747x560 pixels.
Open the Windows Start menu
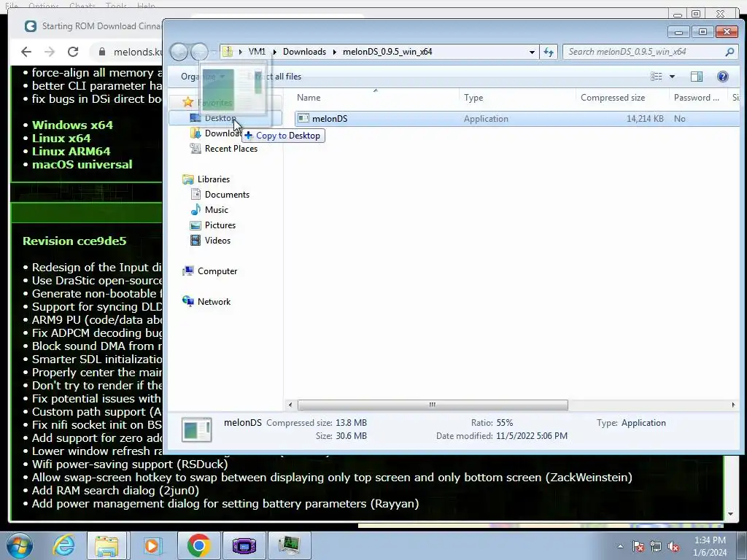[20, 545]
